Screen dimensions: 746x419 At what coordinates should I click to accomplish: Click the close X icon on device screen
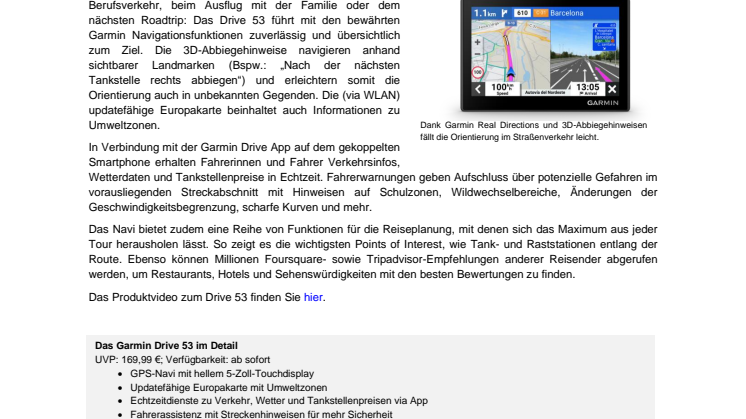coord(612,89)
